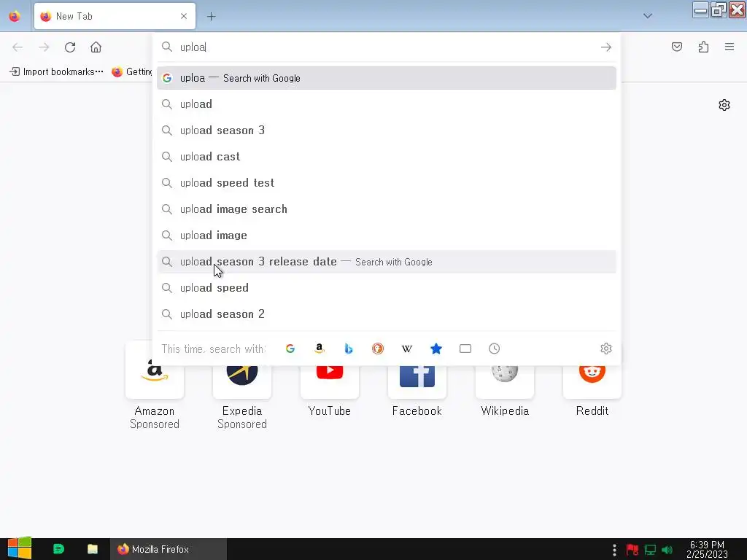Image resolution: width=747 pixels, height=560 pixels.
Task: Choose the 'upload image search' suggestion
Action: 387,209
